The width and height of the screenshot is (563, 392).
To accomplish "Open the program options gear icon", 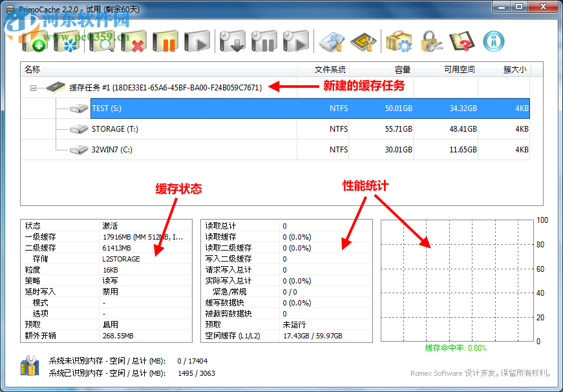I will coord(398,40).
